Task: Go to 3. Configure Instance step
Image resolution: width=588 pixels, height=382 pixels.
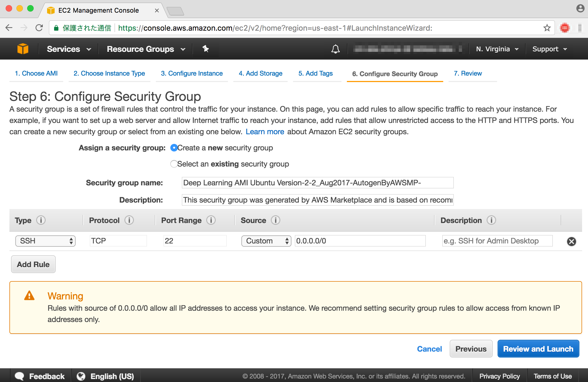Action: [x=192, y=73]
